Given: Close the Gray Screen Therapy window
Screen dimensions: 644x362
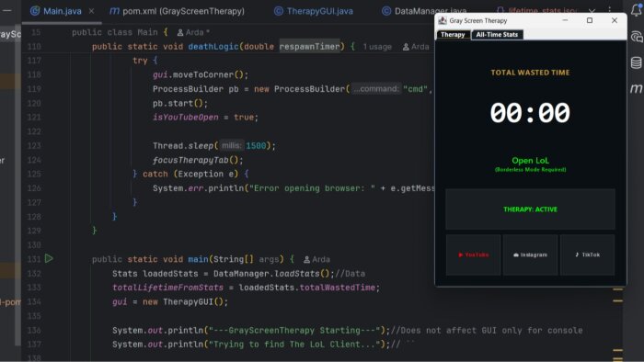Looking at the screenshot, I should pyautogui.click(x=614, y=20).
